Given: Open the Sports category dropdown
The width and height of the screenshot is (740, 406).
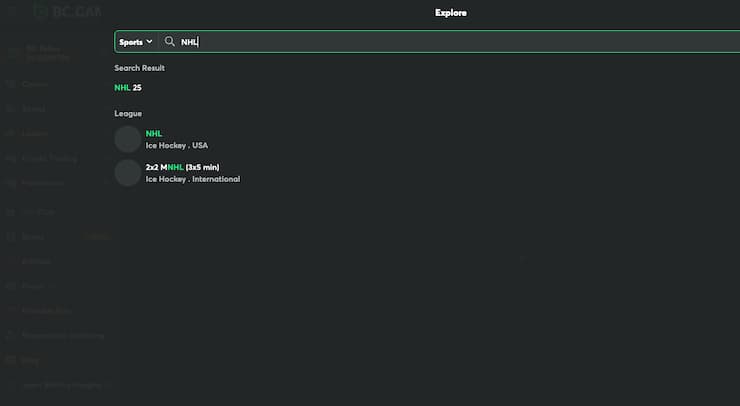Looking at the screenshot, I should click(135, 42).
